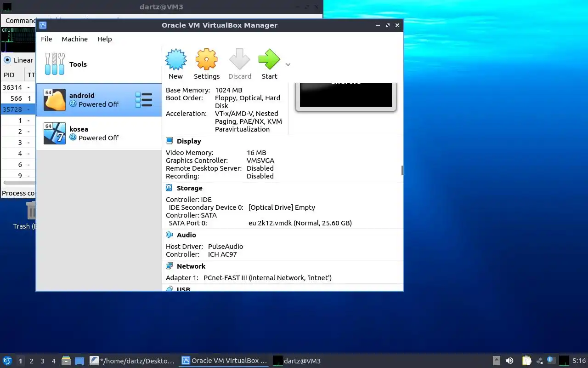Image resolution: width=588 pixels, height=368 pixels.
Task: Click the CPU monitor tray graph
Action: (564, 361)
